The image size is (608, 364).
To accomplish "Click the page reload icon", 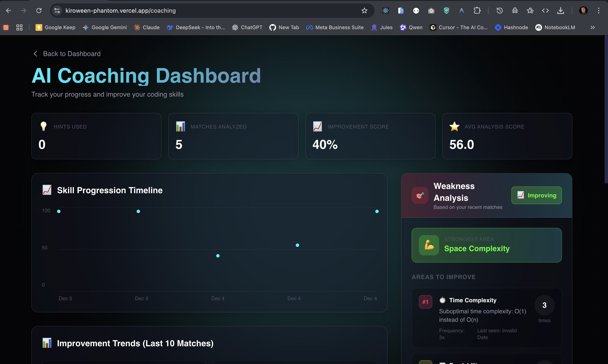I will (39, 11).
